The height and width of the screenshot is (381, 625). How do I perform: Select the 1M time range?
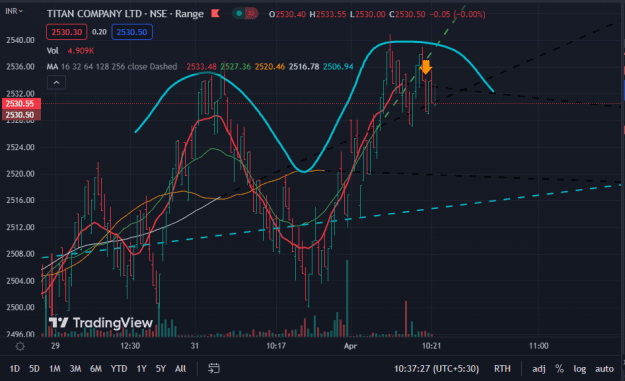click(x=55, y=369)
